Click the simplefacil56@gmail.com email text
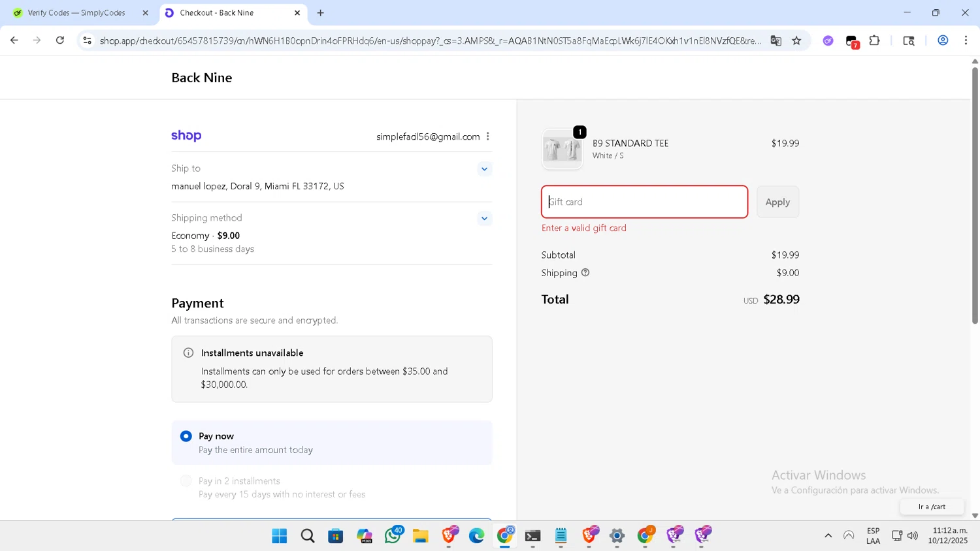Screen dimensions: 980x551 (x=428, y=136)
